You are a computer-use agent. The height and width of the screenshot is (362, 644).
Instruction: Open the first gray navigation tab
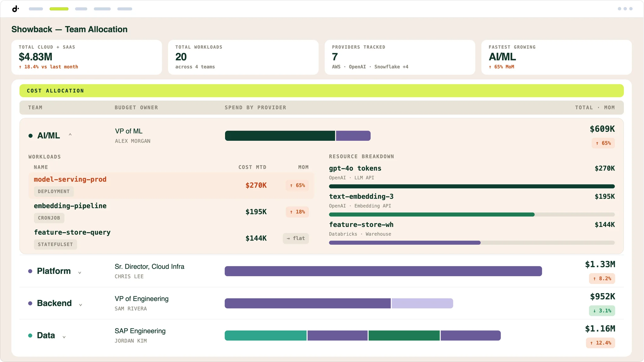(36, 9)
